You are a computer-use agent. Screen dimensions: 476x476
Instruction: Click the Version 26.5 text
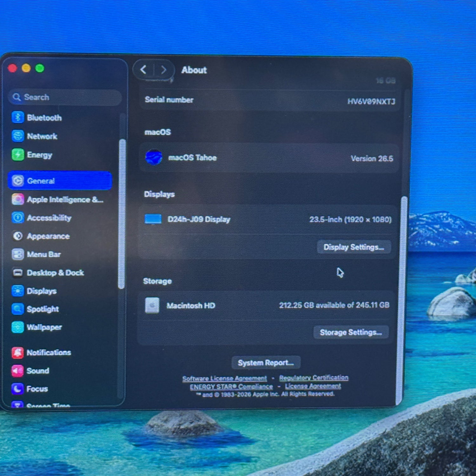[x=372, y=158]
